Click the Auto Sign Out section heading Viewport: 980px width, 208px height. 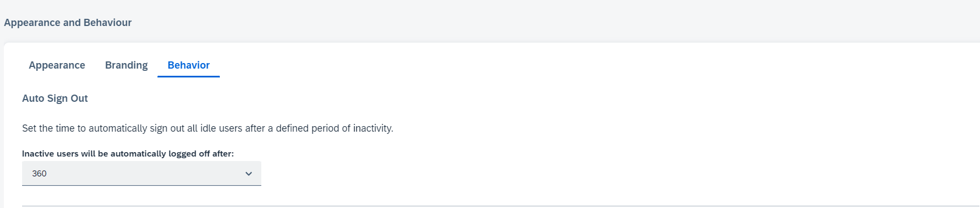(55, 98)
